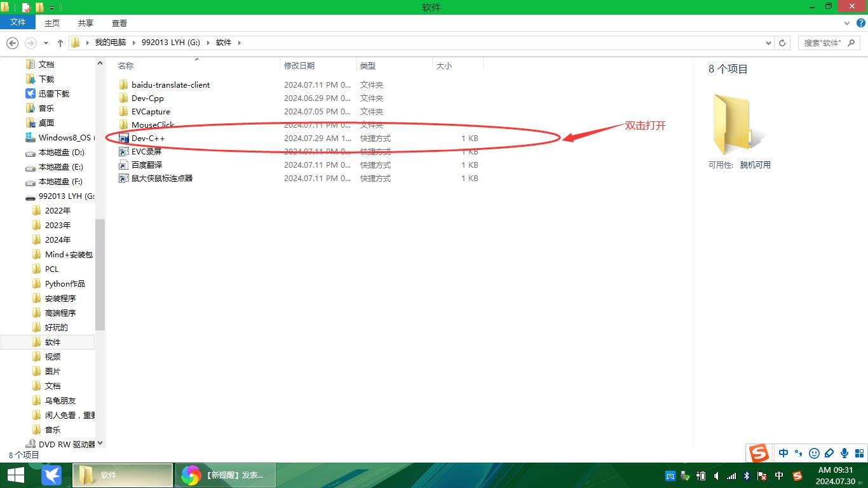Open Sogou toolbox grid icon
This screenshot has height=488, width=868.
tap(859, 453)
